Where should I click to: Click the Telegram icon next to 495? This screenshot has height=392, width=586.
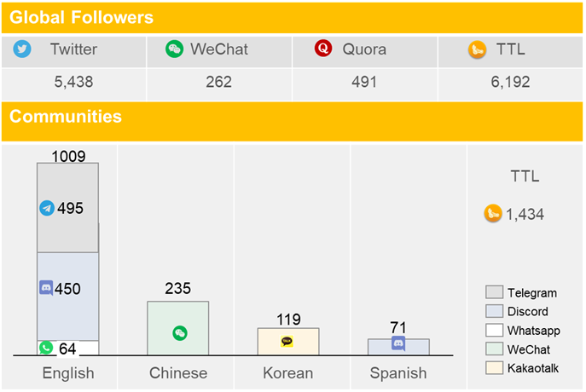point(47,208)
